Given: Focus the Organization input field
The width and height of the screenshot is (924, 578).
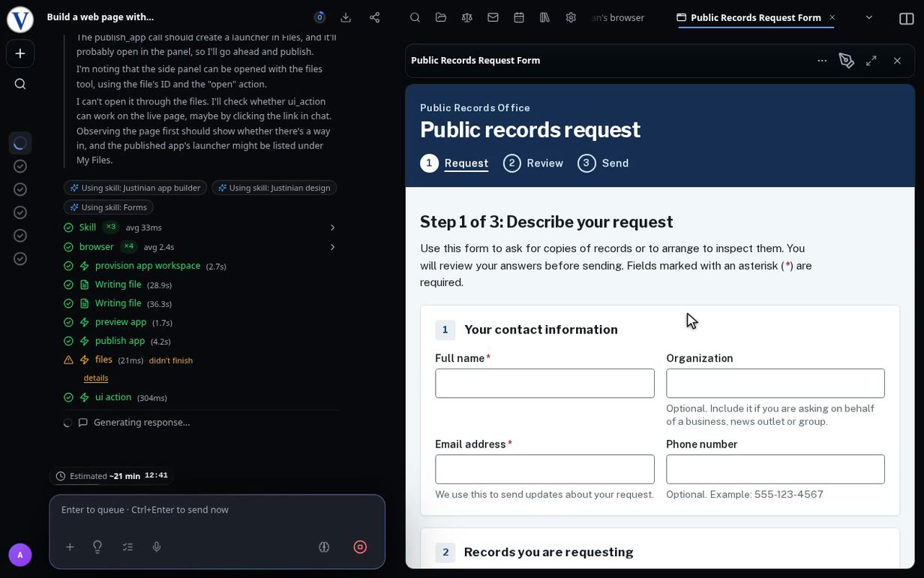Looking at the screenshot, I should tap(775, 384).
